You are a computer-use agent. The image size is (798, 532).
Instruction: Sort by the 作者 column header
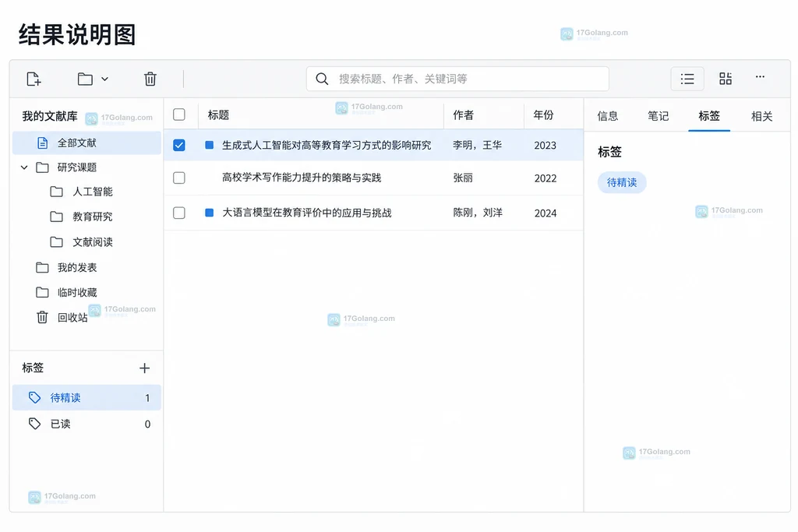(x=463, y=115)
